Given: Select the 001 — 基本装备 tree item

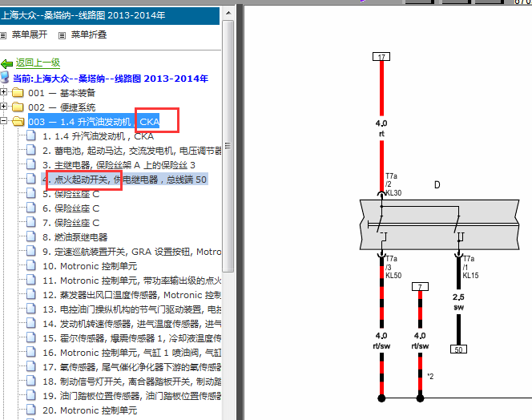Looking at the screenshot, I should [62, 93].
